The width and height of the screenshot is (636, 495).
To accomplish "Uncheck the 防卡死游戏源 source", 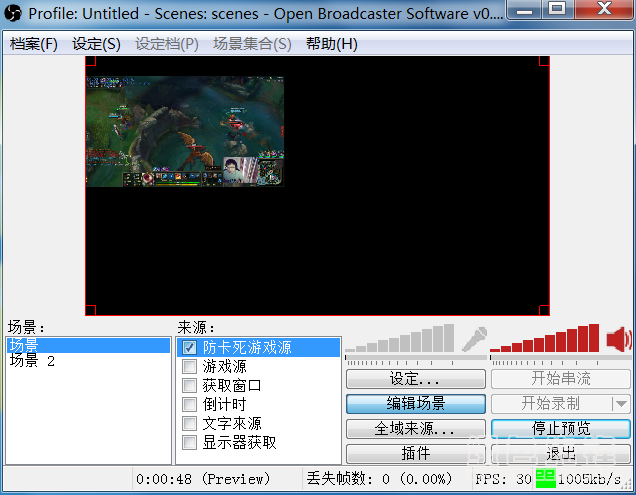I will 189,347.
